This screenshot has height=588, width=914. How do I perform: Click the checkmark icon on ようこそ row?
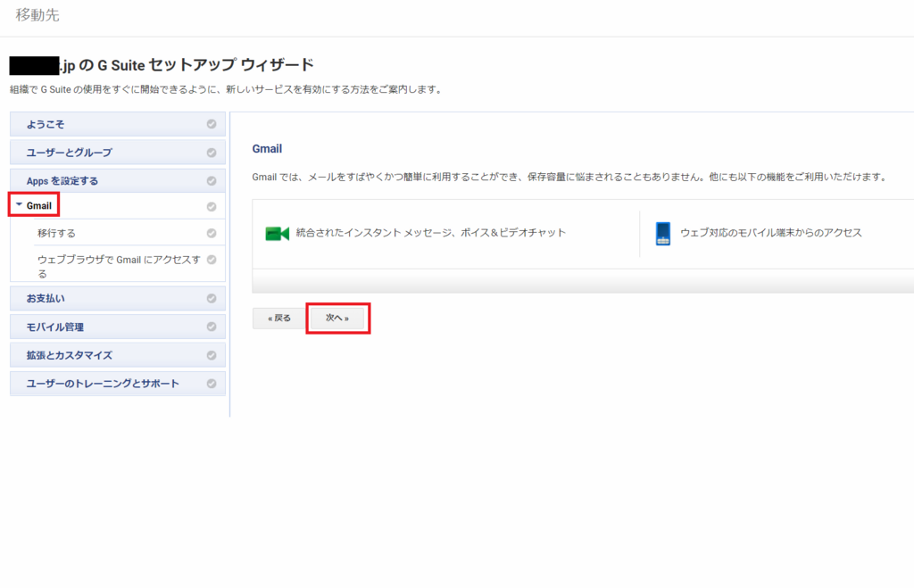pos(212,124)
